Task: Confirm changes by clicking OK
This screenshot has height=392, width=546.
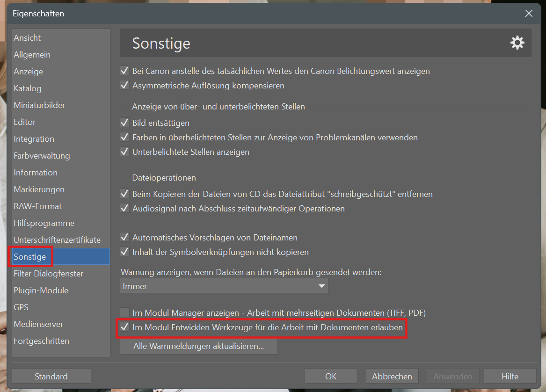Action: click(x=331, y=376)
